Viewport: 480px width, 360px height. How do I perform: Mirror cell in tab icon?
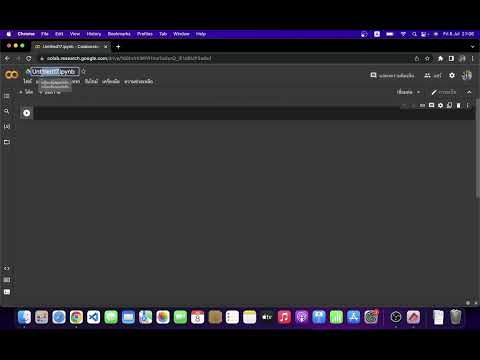[x=449, y=105]
